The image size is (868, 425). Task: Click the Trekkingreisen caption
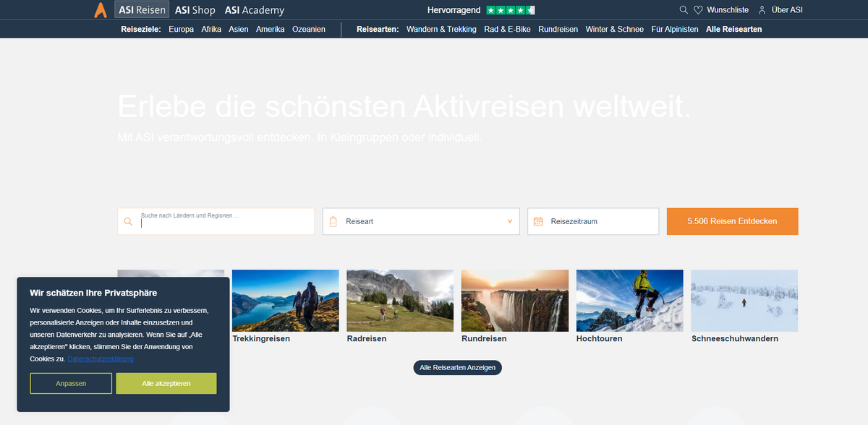pyautogui.click(x=261, y=338)
